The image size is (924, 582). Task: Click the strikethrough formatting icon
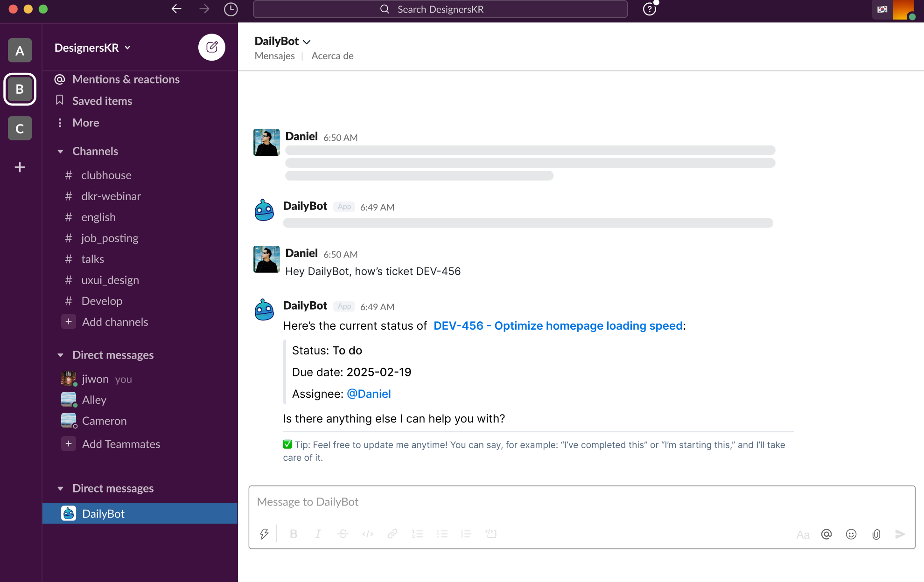343,534
